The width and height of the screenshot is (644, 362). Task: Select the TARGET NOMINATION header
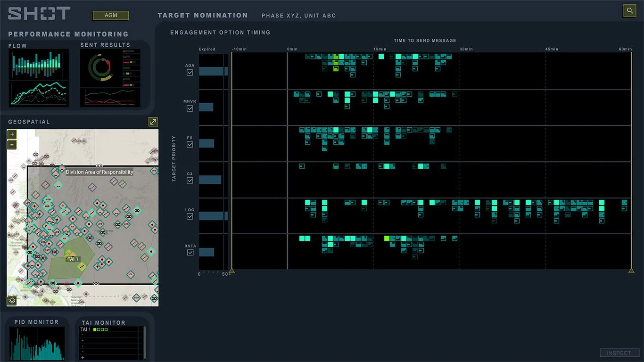click(203, 15)
